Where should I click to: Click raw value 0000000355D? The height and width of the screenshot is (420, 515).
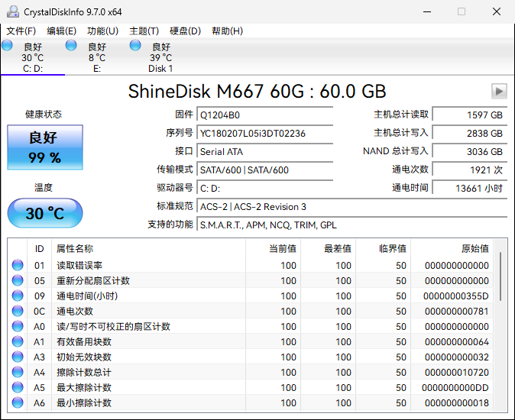[x=456, y=296]
